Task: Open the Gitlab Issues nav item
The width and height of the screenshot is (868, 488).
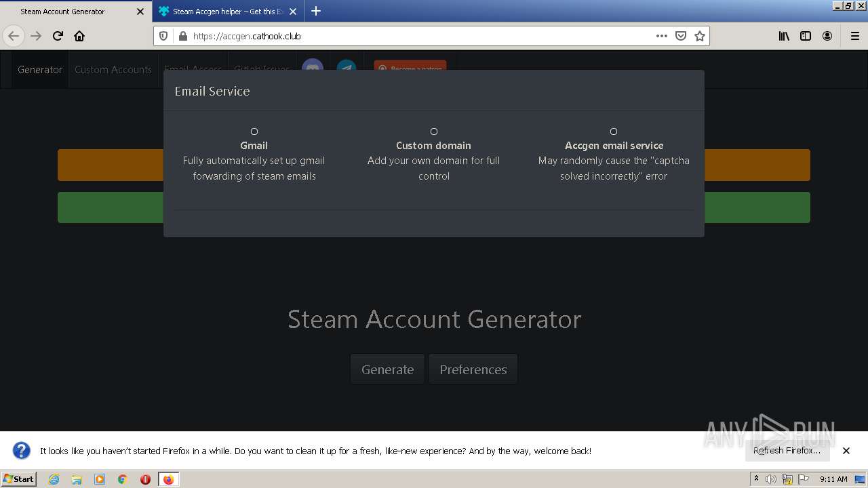Action: point(262,69)
